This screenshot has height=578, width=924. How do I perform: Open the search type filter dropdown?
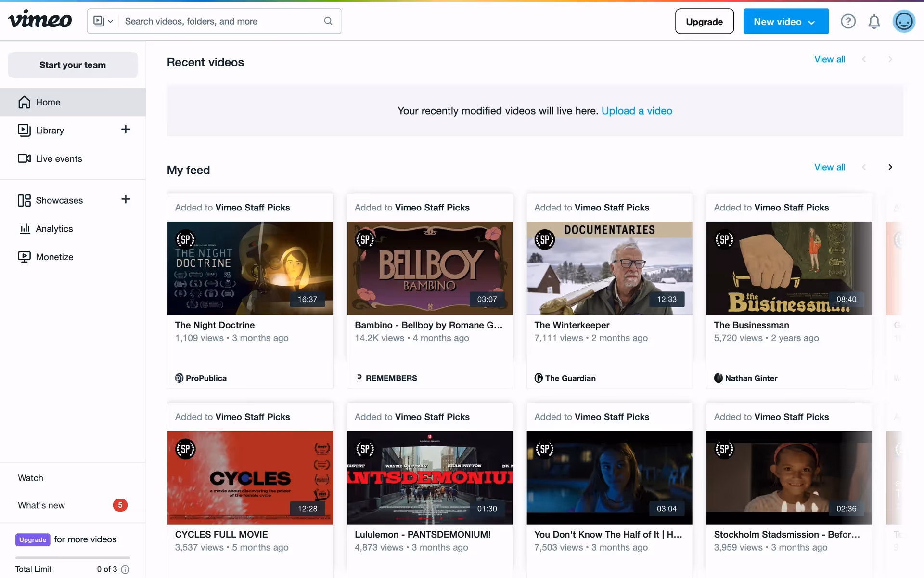point(103,21)
